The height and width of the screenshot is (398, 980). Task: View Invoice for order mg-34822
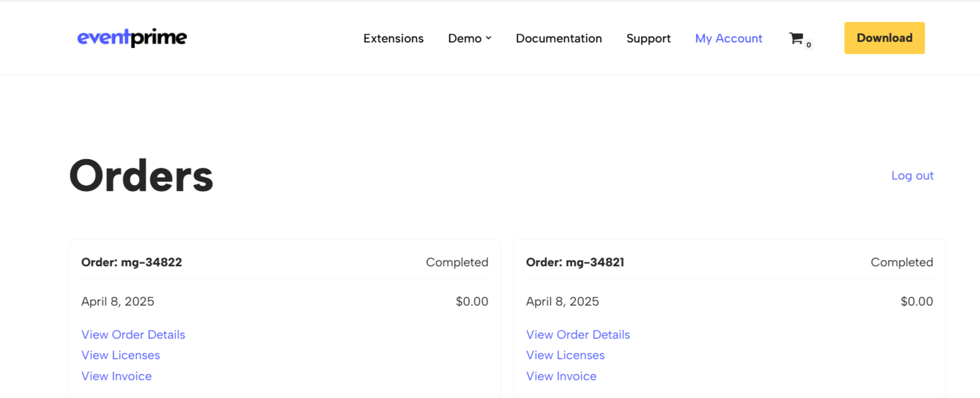point(116,376)
